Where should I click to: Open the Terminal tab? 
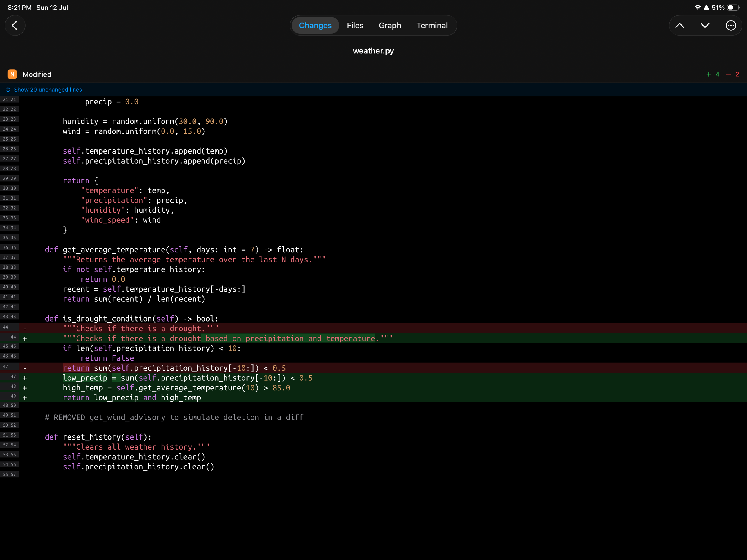(432, 25)
